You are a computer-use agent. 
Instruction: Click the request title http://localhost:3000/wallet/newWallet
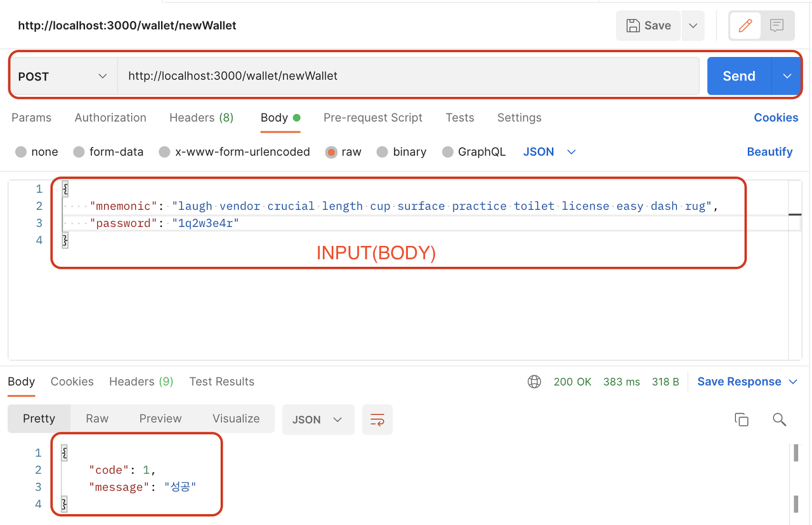tap(127, 25)
